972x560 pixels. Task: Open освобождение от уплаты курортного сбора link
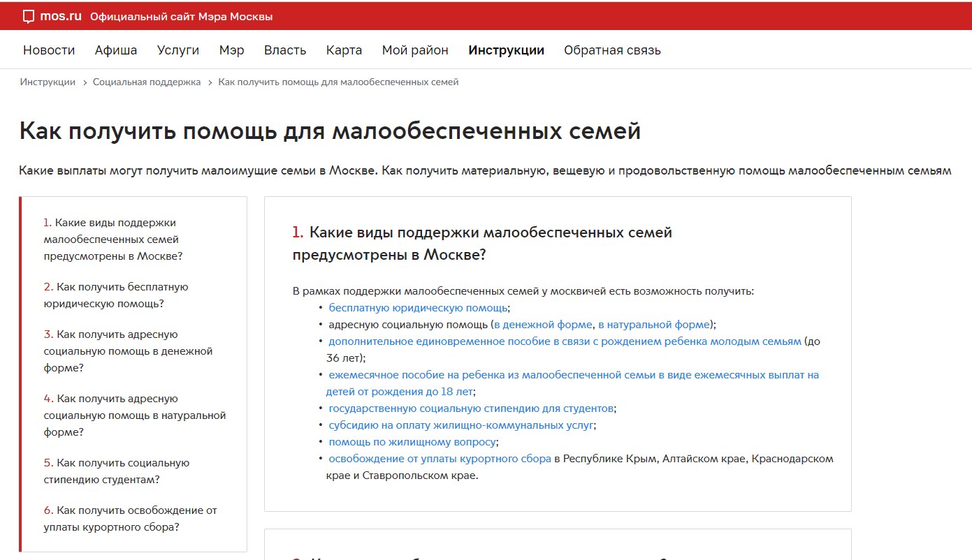(x=440, y=459)
